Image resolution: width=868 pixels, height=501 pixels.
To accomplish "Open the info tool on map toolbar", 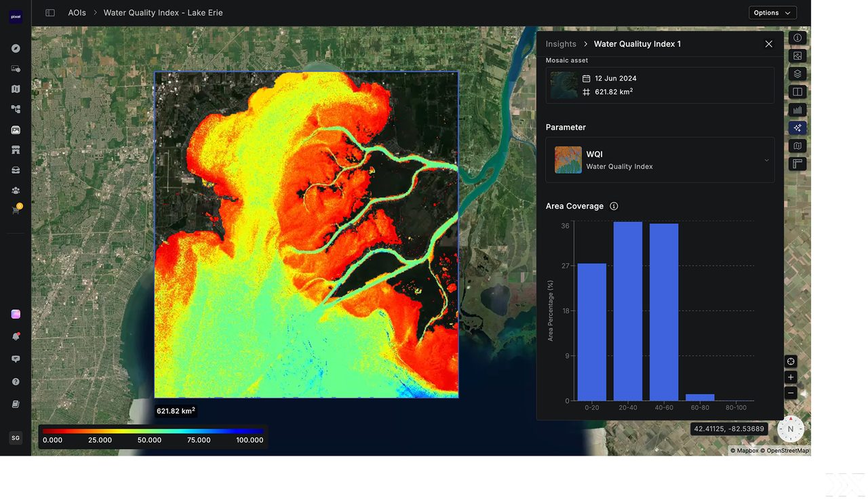I will 797,38.
